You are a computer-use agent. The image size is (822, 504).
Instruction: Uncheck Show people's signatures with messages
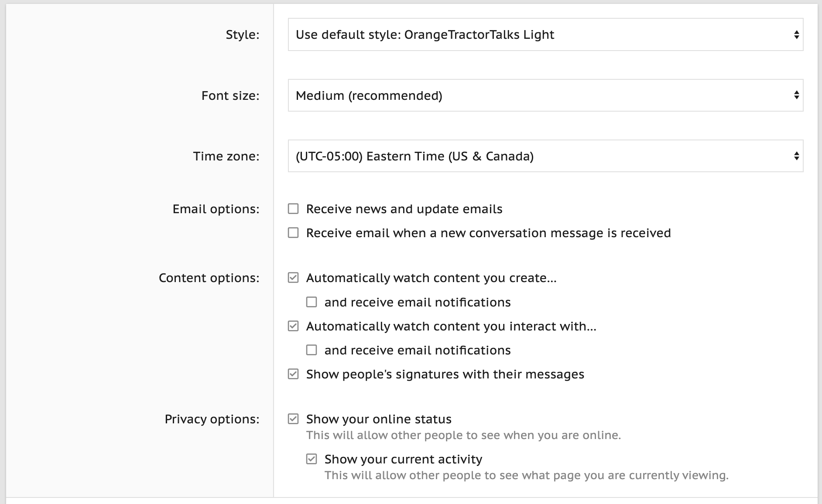tap(293, 374)
